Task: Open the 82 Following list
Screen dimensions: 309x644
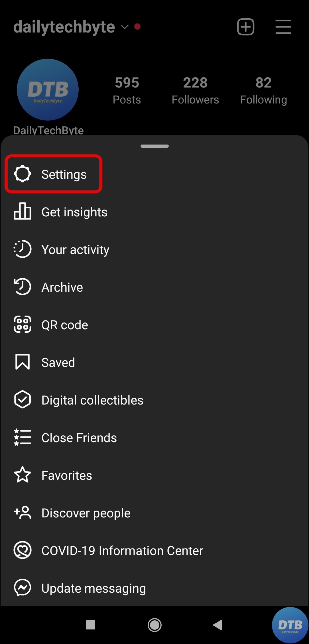Action: pos(263,89)
